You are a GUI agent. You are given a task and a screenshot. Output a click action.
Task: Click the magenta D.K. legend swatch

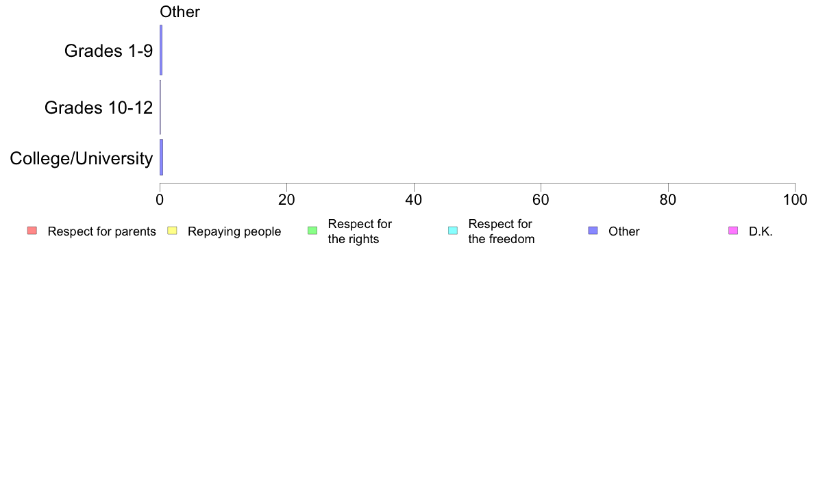click(733, 231)
